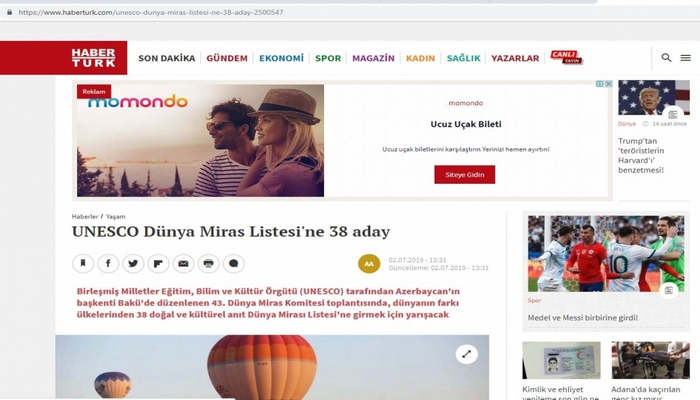Click the bookmark save icon under headline
The height and width of the screenshot is (400, 700).
(x=83, y=263)
